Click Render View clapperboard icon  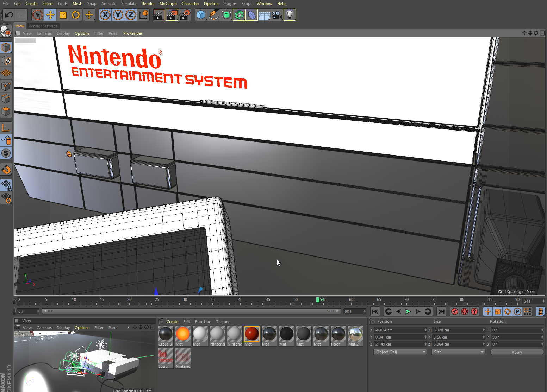pos(159,15)
